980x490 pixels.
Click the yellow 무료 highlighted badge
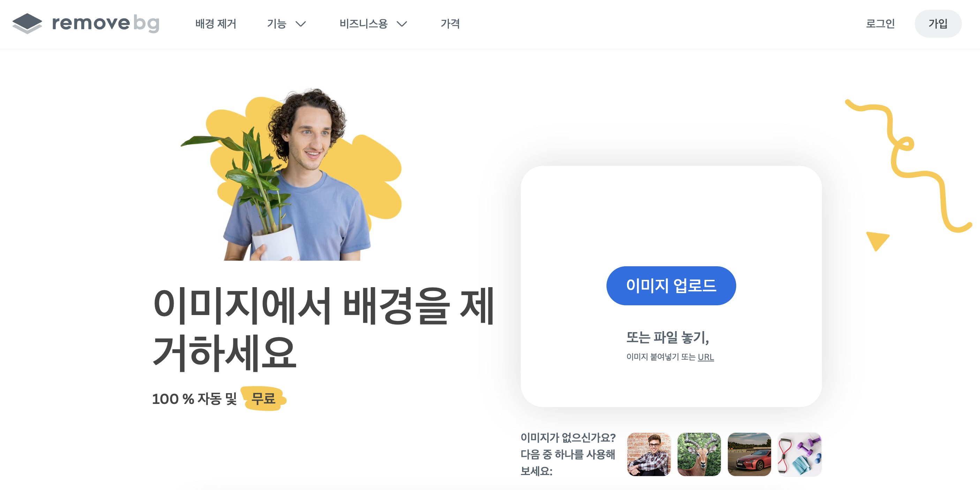[x=263, y=398]
